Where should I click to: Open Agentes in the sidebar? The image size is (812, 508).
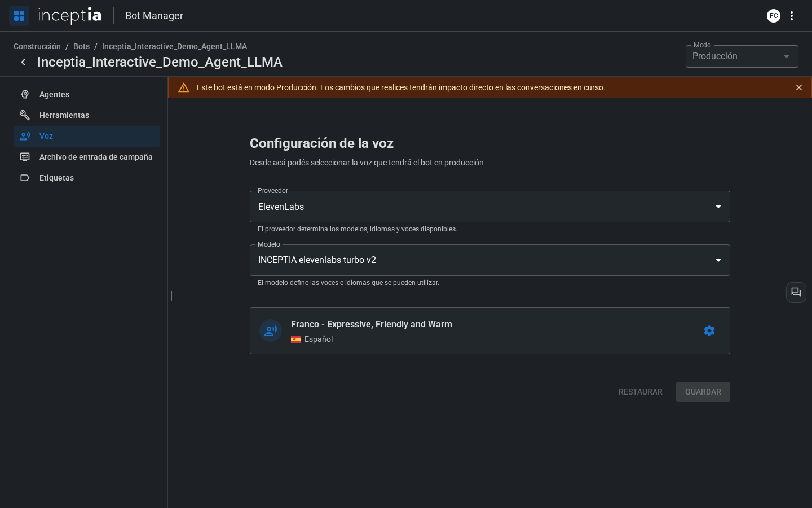pyautogui.click(x=87, y=94)
